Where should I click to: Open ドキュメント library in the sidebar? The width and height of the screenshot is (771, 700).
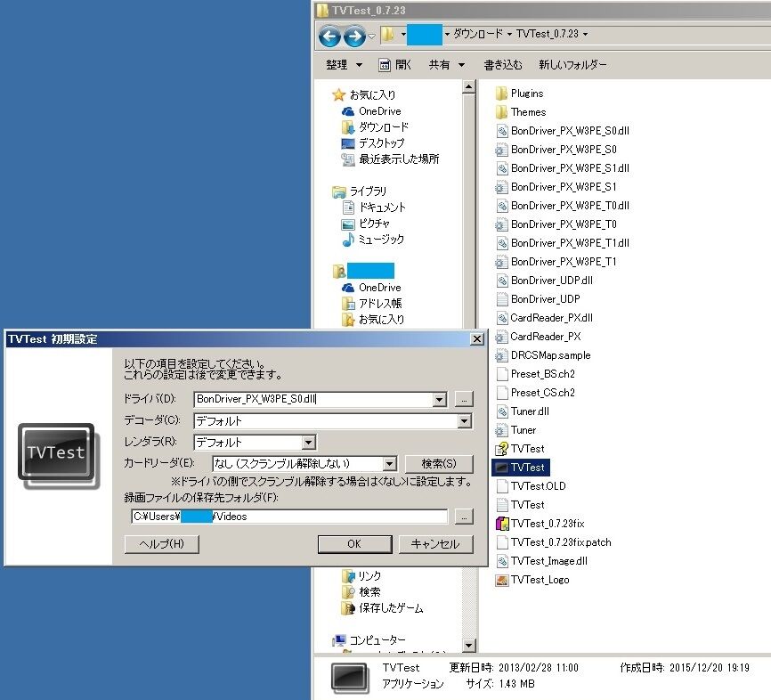(374, 208)
